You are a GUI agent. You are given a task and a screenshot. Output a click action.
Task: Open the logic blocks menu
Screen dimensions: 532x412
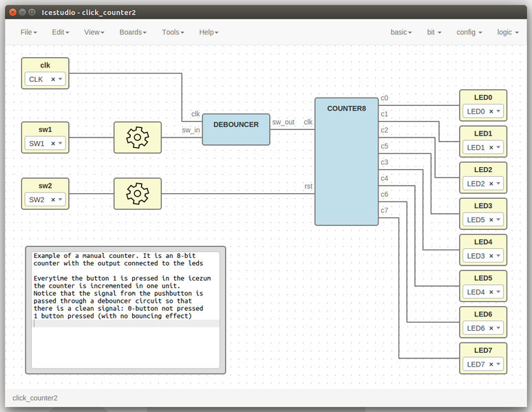(x=508, y=32)
